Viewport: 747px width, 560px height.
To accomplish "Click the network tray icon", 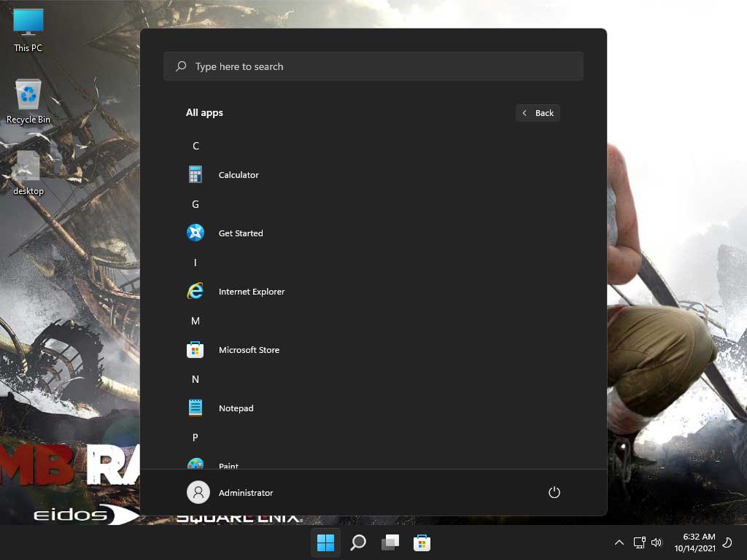I will pos(639,542).
